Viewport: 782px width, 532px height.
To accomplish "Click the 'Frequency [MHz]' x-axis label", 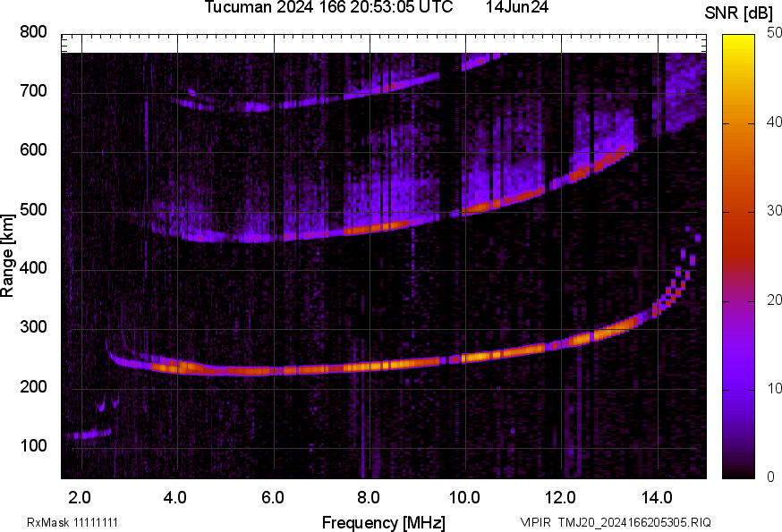I will pyautogui.click(x=384, y=523).
